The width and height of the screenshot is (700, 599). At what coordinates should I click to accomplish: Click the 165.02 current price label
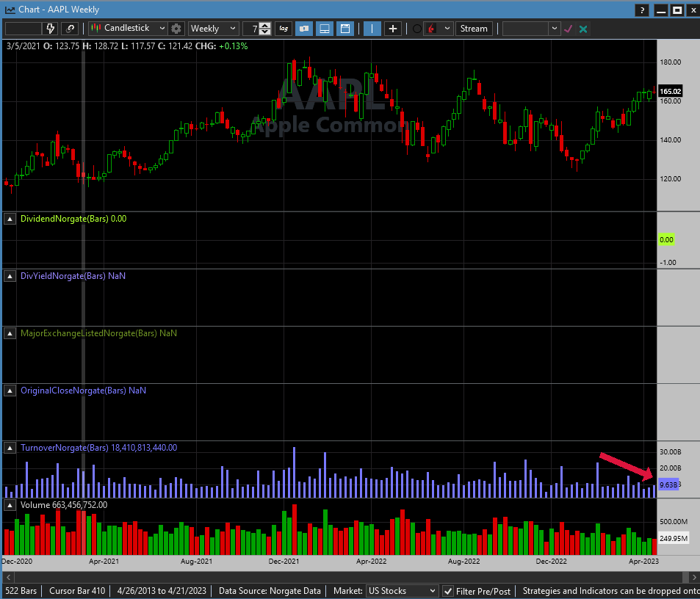tap(670, 92)
